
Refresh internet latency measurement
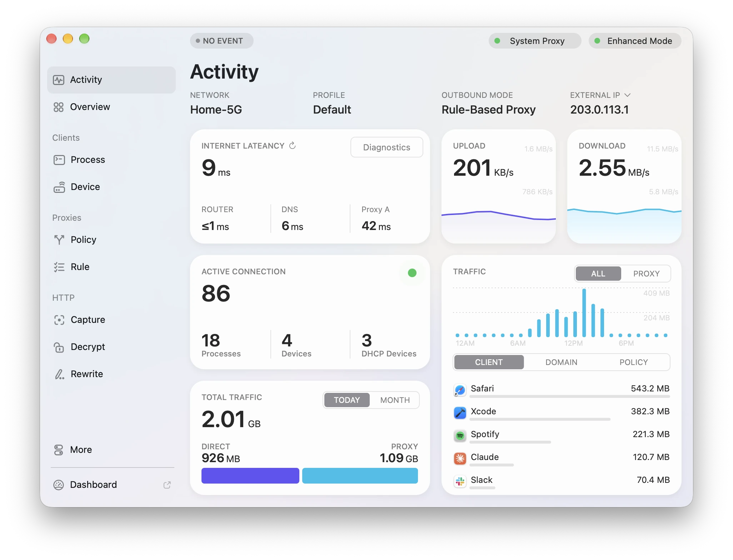[292, 145]
